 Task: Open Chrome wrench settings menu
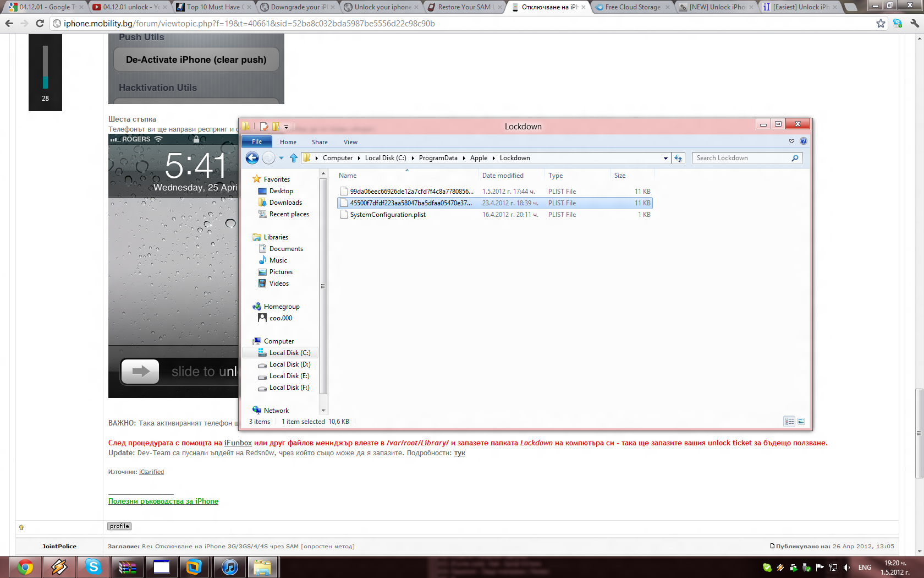[x=915, y=23]
